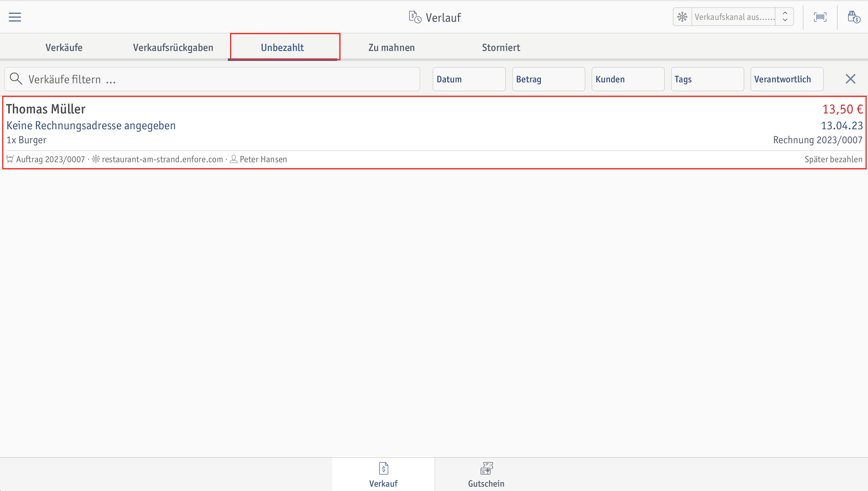
Task: Open the cash register icon at top right
Action: 854,17
